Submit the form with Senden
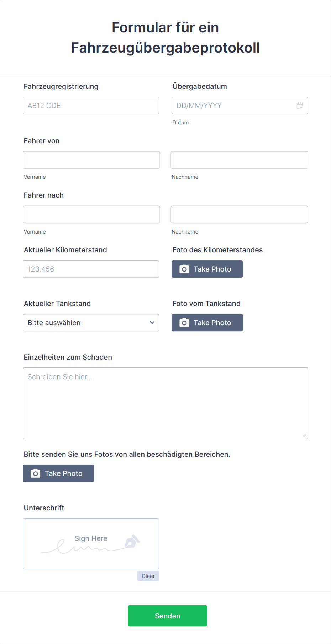The image size is (331, 644). [x=168, y=616]
